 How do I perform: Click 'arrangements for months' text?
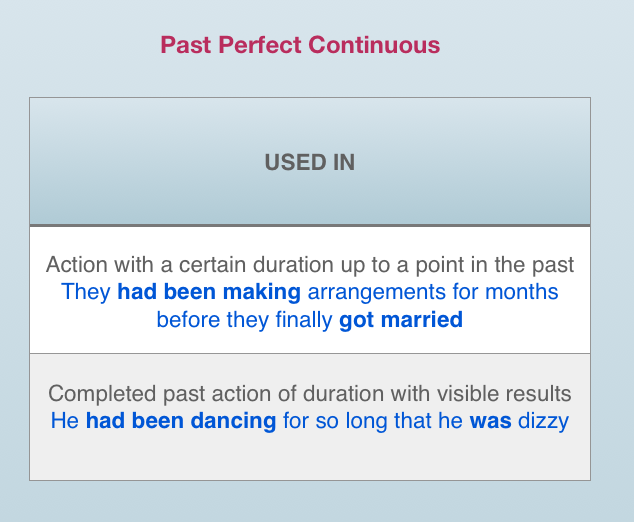(x=433, y=292)
